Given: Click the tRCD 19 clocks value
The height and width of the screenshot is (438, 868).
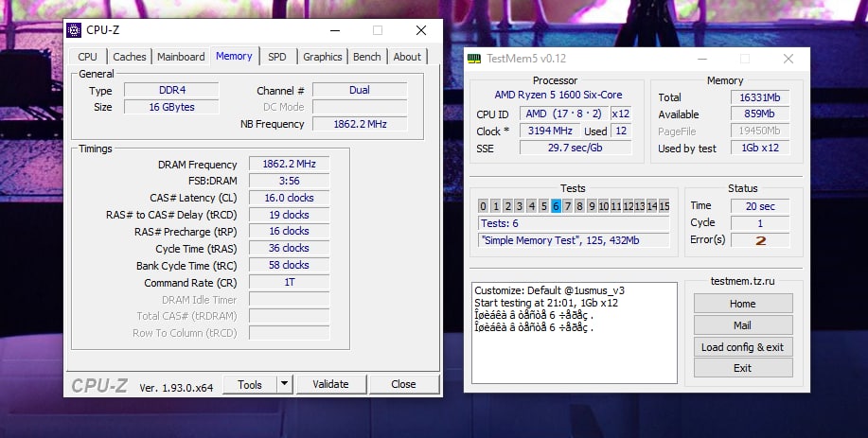Looking at the screenshot, I should tap(289, 215).
